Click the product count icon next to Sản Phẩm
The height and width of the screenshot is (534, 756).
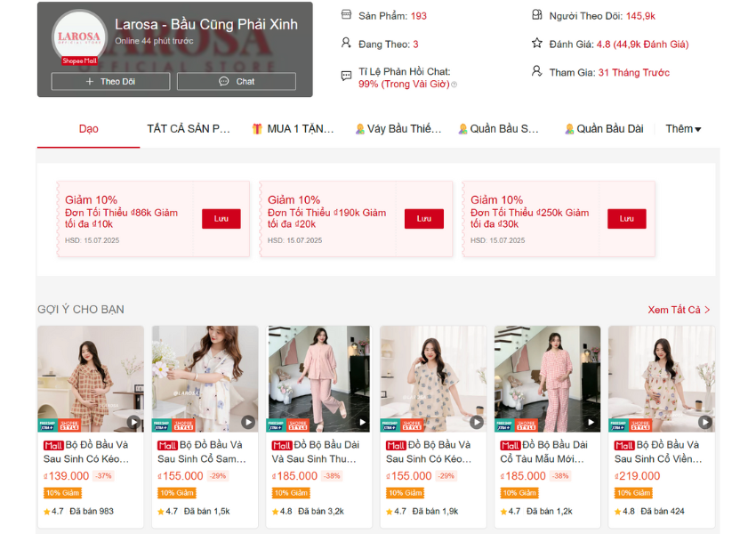tap(347, 15)
